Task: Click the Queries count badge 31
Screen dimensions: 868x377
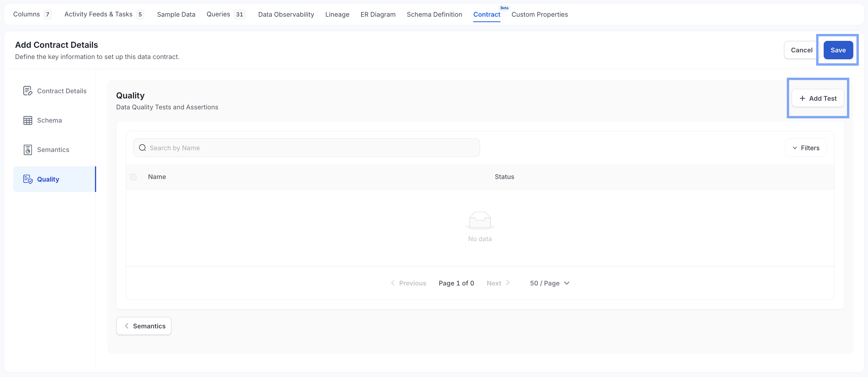Action: pyautogui.click(x=239, y=14)
